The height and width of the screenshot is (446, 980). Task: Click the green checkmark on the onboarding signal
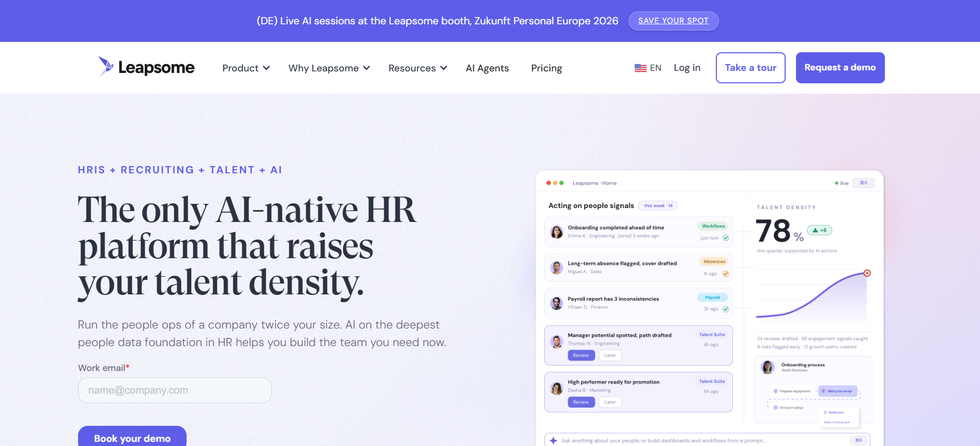point(726,238)
